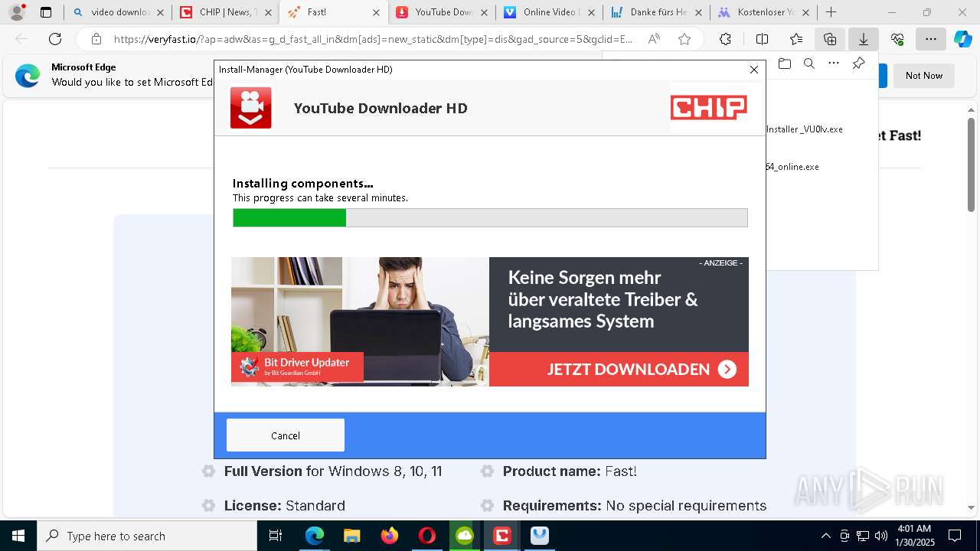Open the Windows Start menu
This screenshot has width=980, height=551.
pos(18,536)
